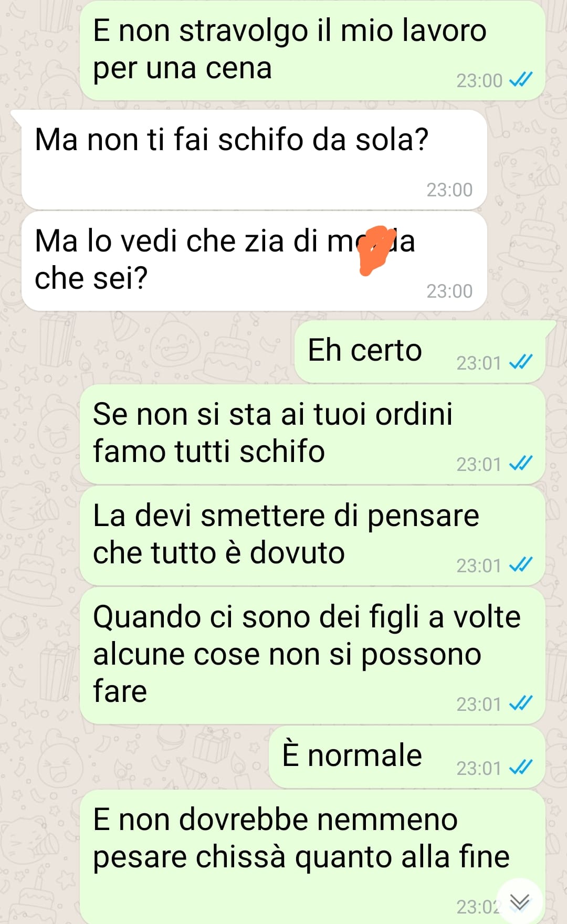Tap the 23:00 timestamp beside 'che sei?'

tap(449, 291)
